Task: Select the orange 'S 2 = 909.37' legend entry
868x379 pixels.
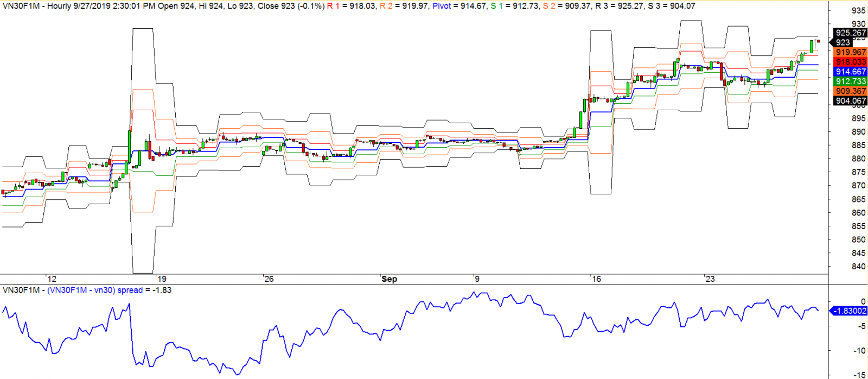Action: [x=567, y=6]
